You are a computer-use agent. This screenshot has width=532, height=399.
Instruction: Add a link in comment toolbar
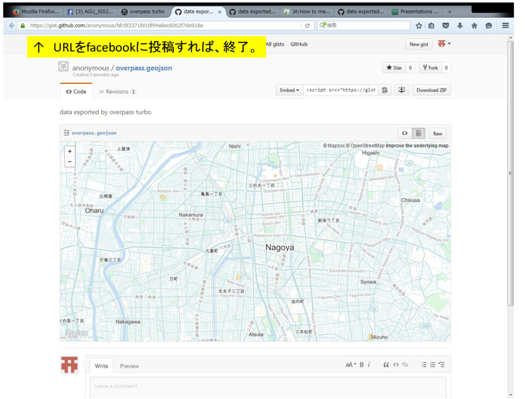pyautogui.click(x=405, y=365)
